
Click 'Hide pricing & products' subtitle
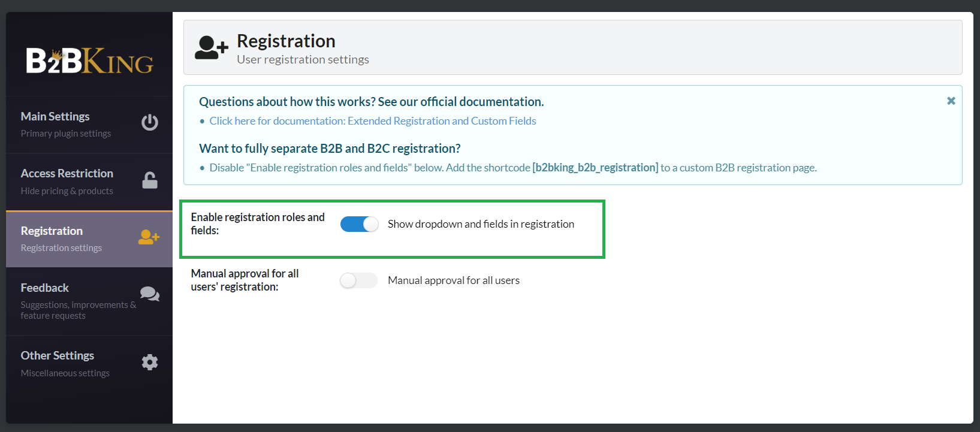[x=67, y=191]
